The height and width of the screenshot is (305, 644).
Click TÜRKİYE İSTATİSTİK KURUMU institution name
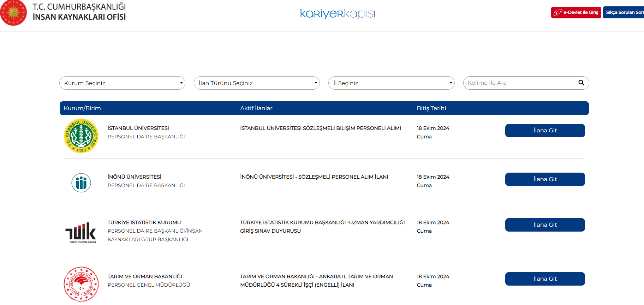[144, 222]
